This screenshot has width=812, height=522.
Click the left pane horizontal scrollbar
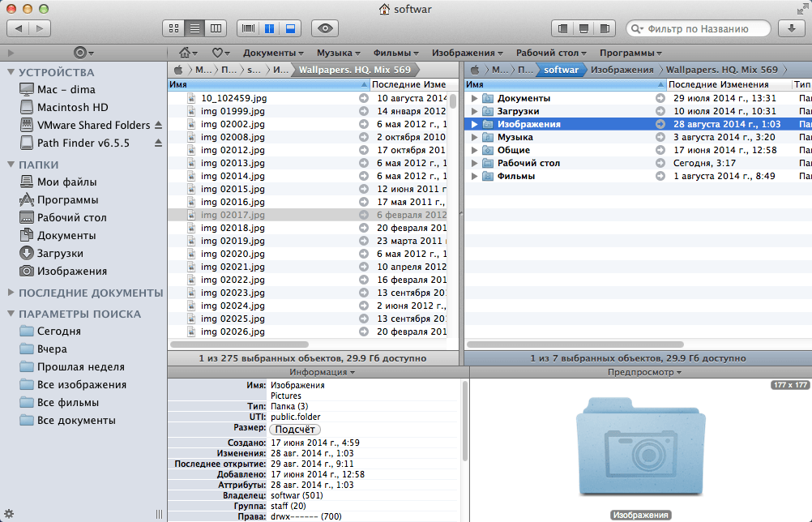[240, 344]
